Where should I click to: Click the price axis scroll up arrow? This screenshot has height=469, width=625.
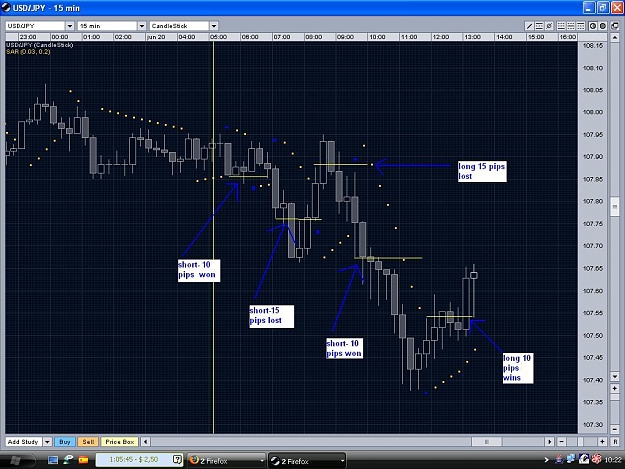coord(615,38)
